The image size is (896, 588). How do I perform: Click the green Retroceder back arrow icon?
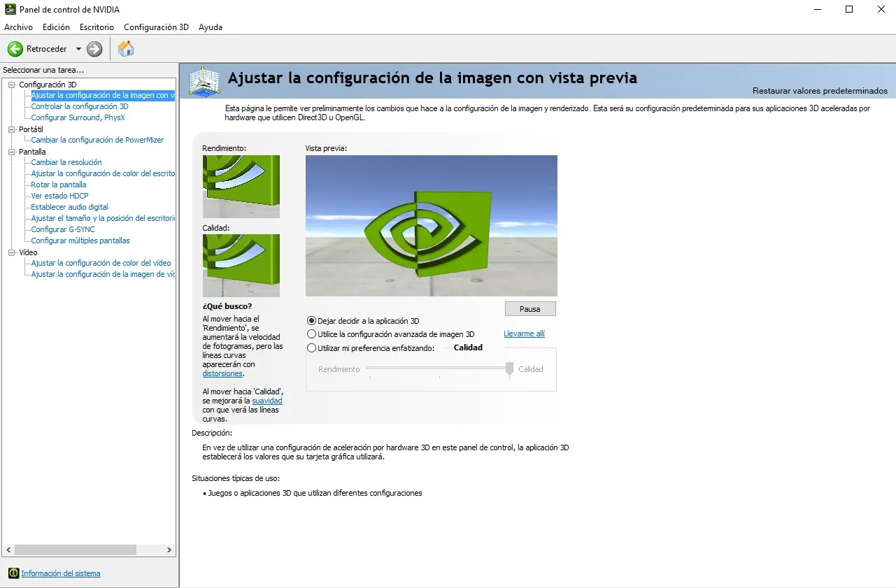[x=15, y=49]
